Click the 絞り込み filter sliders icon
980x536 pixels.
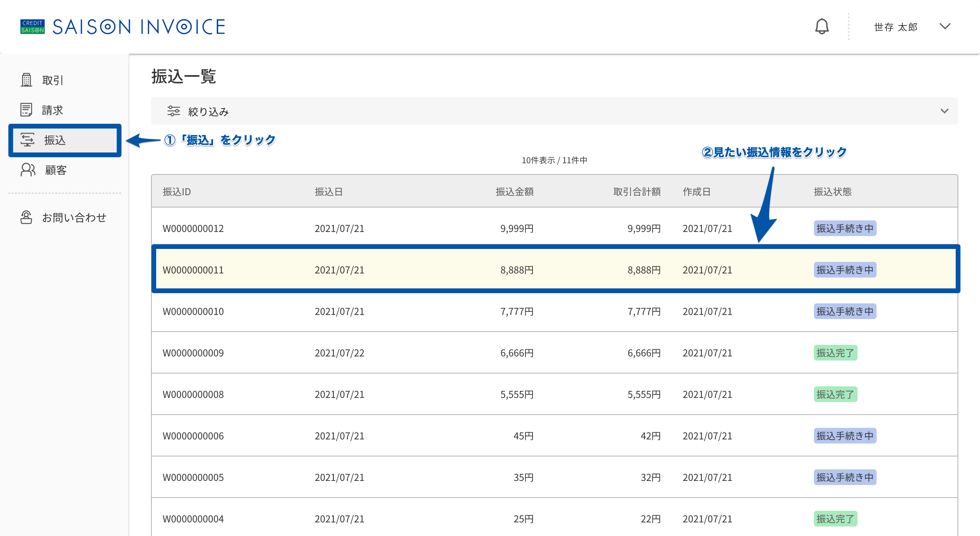[174, 111]
